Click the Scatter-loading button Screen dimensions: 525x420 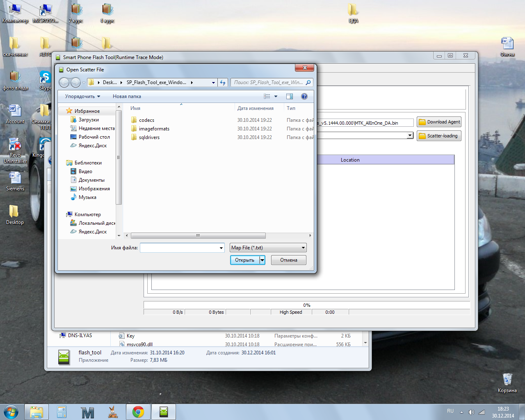coord(439,136)
